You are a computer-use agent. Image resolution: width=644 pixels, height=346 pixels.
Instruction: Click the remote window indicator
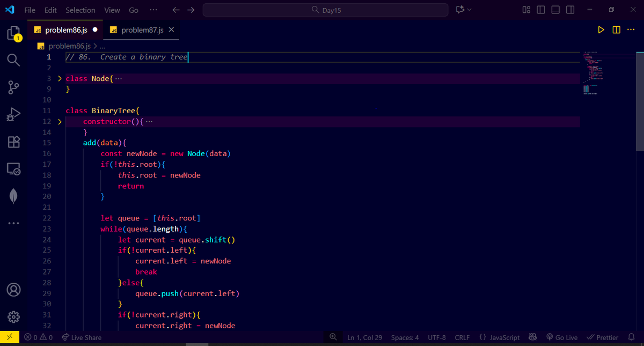(x=10, y=337)
